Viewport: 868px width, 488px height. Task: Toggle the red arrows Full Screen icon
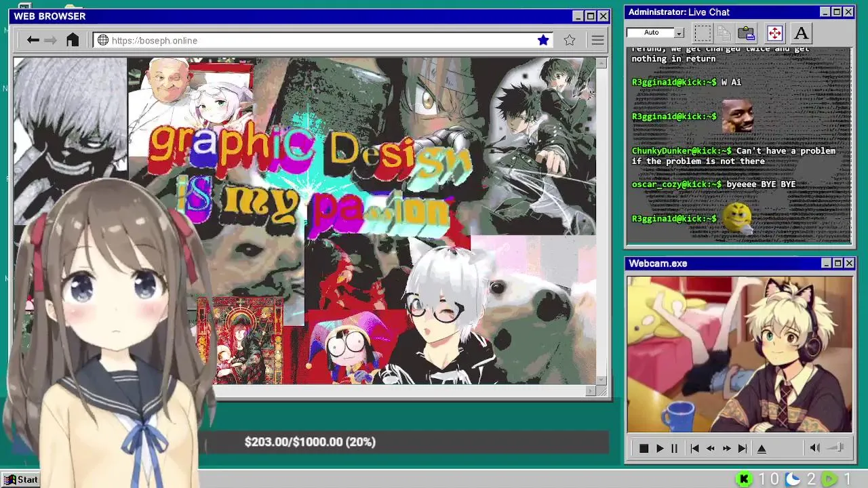[x=774, y=33]
